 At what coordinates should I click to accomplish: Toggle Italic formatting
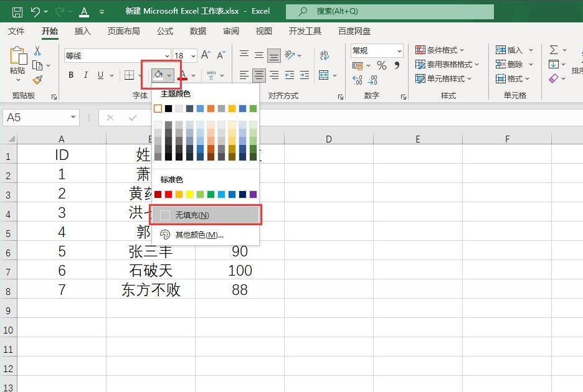(85, 75)
